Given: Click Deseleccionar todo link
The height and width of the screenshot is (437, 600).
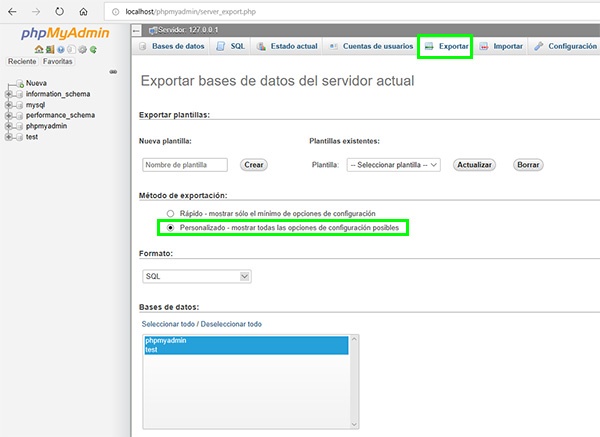Looking at the screenshot, I should point(231,324).
